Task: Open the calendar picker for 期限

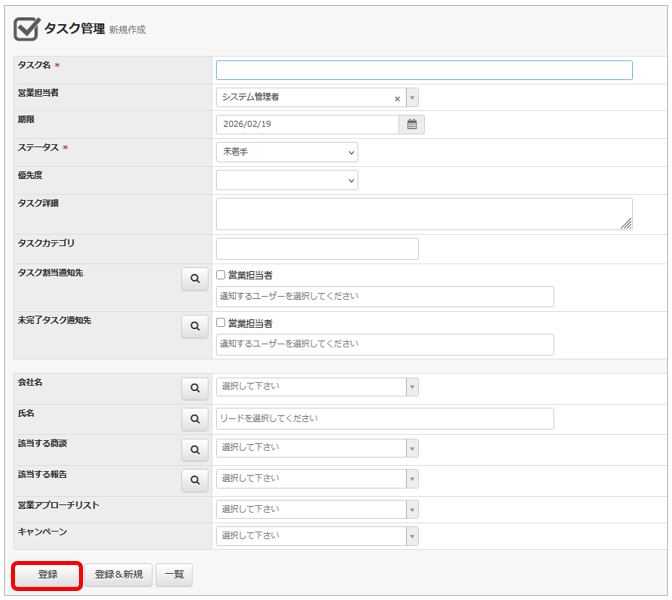Action: click(411, 125)
